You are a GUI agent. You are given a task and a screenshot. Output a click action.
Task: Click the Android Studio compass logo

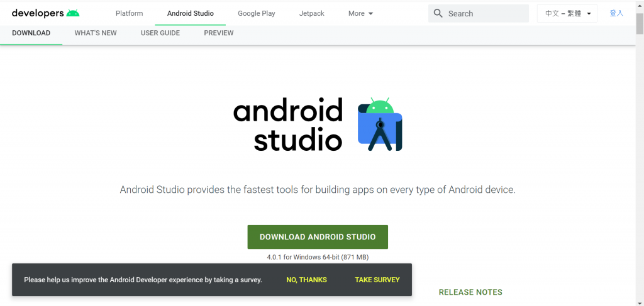pos(380,124)
